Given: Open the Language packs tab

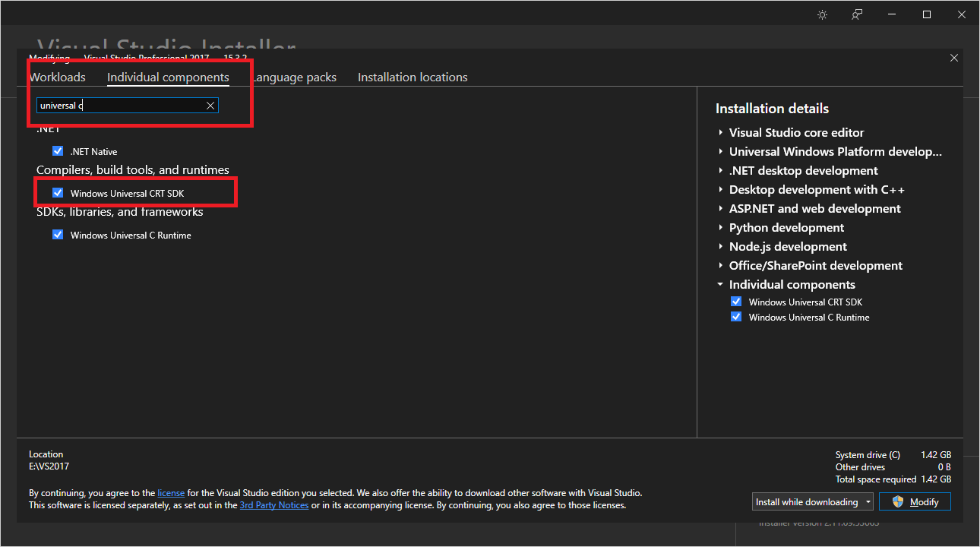Looking at the screenshot, I should [295, 77].
